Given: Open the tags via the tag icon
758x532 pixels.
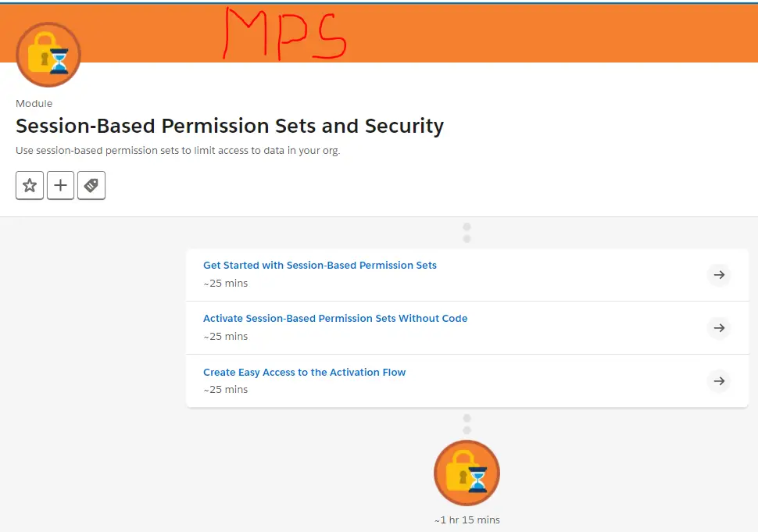Looking at the screenshot, I should [x=91, y=185].
